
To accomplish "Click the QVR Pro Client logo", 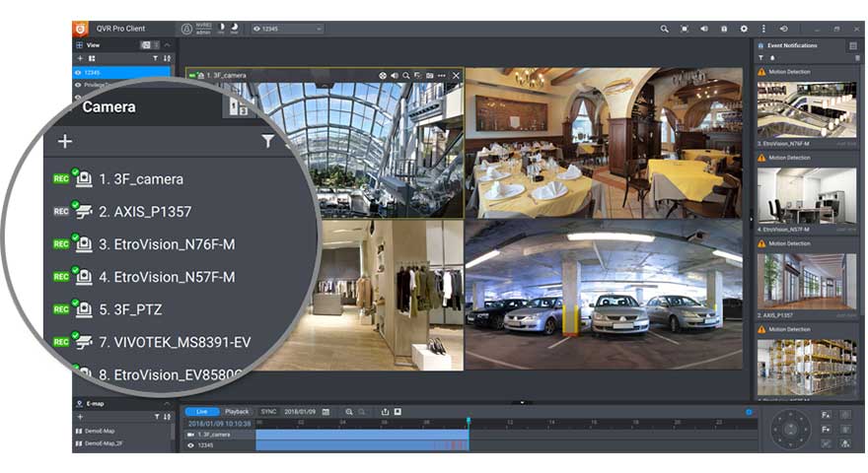I will click(x=81, y=29).
